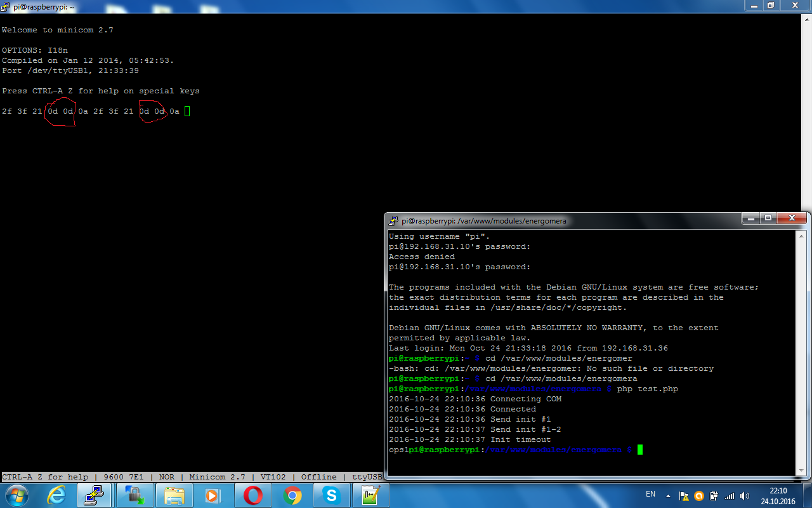Image resolution: width=812 pixels, height=508 pixels.
Task: Open Skype from the taskbar
Action: tap(331, 495)
